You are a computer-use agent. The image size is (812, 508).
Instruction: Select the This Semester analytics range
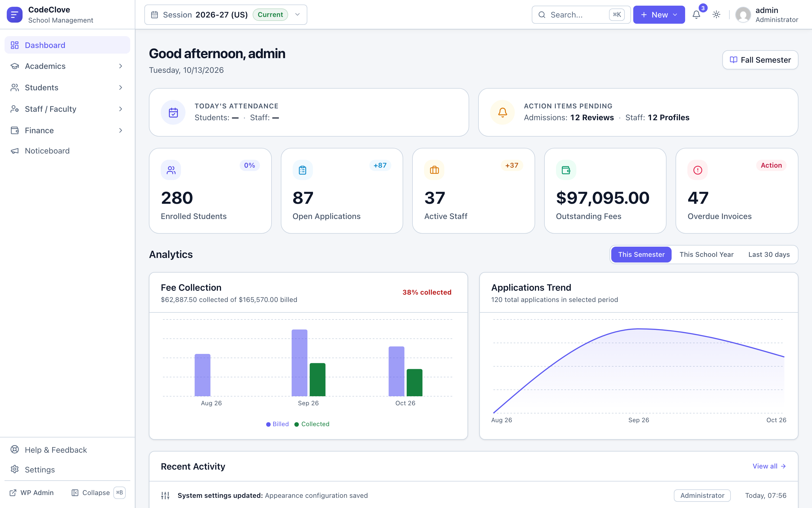(x=641, y=255)
